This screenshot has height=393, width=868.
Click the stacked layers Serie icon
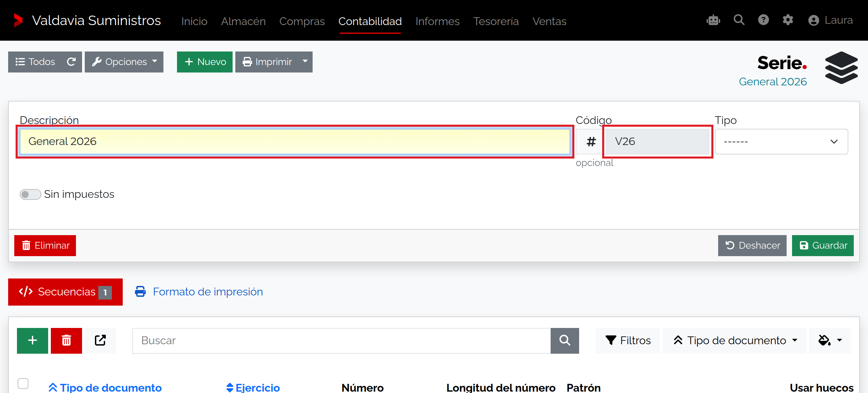tap(842, 68)
